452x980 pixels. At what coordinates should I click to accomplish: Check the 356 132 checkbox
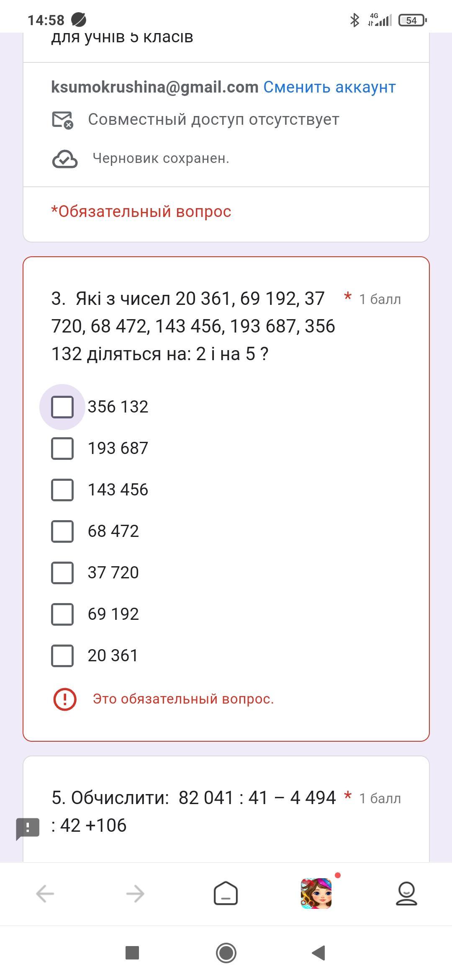(x=62, y=407)
